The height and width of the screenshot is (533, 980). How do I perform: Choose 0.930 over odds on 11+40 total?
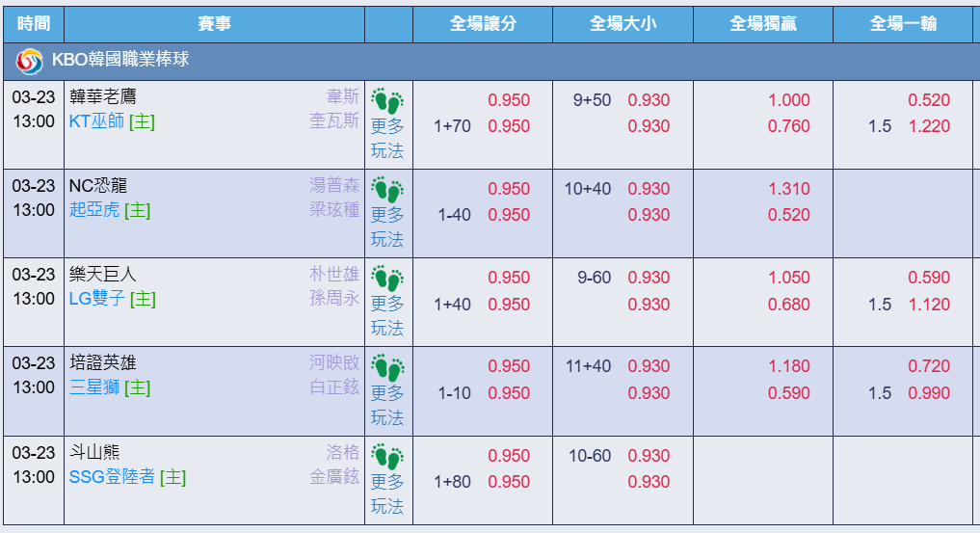[649, 366]
